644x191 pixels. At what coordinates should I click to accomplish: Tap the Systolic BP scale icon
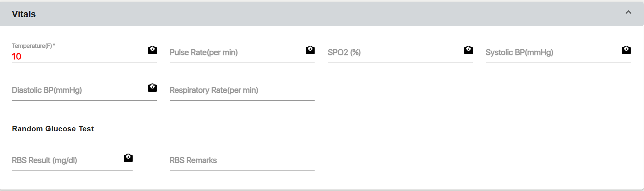[x=626, y=50]
